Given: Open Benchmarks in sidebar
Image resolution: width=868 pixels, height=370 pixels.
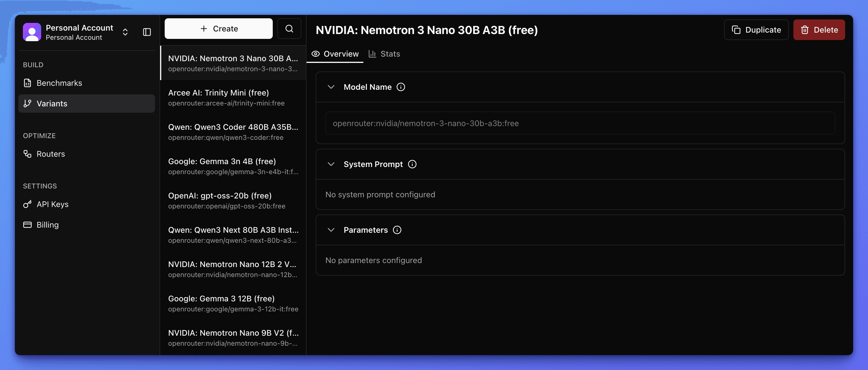Looking at the screenshot, I should click(59, 83).
